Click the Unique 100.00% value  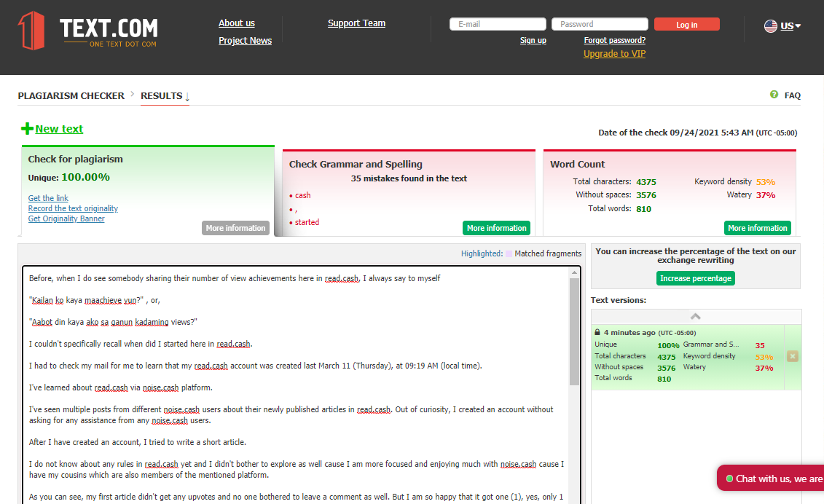86,177
